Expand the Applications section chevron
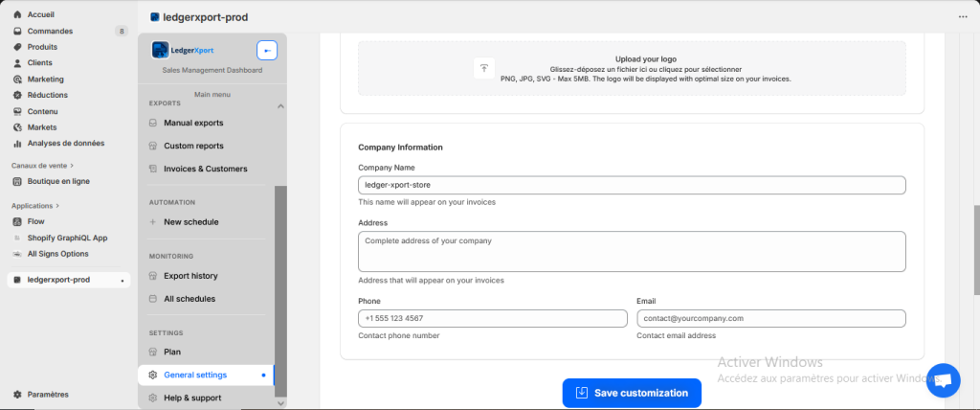This screenshot has height=410, width=980. (x=57, y=205)
